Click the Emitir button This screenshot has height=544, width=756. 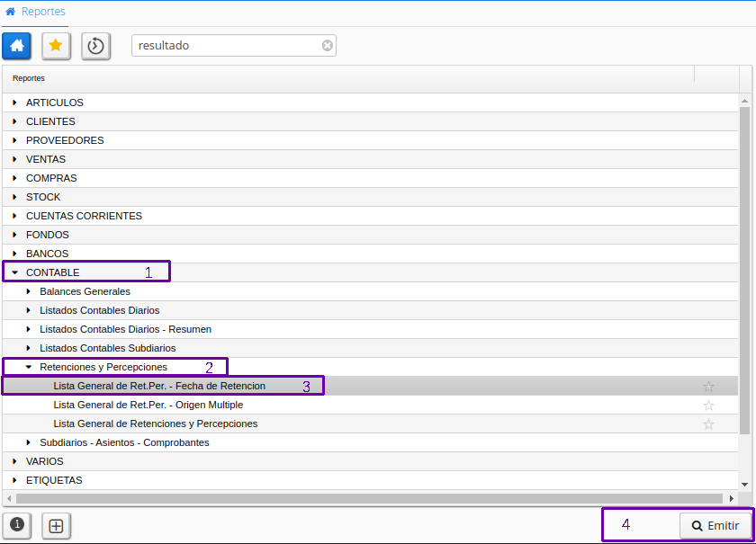pos(715,526)
